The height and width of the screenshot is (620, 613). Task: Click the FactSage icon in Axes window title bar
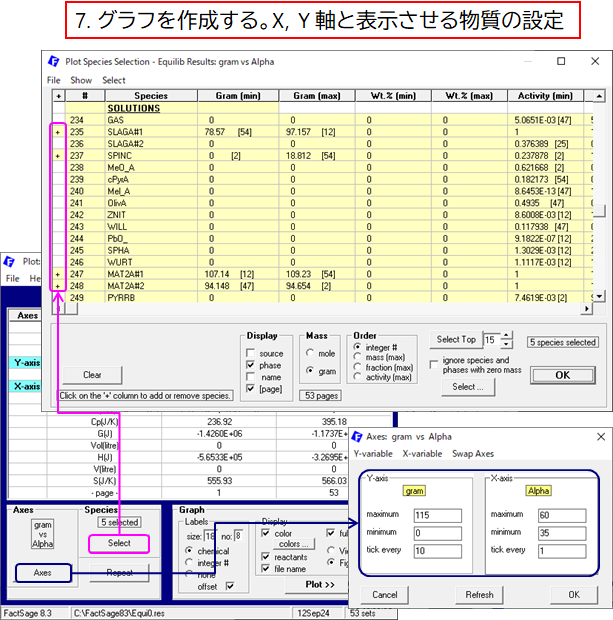tap(361, 436)
